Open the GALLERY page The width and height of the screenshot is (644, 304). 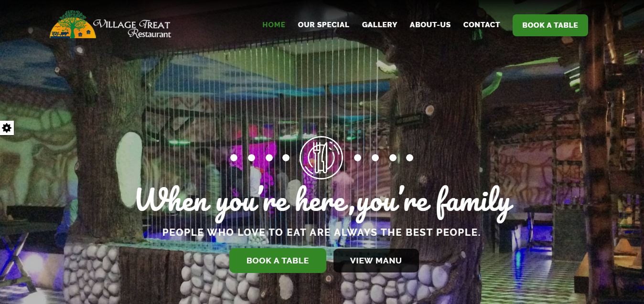coord(379,25)
